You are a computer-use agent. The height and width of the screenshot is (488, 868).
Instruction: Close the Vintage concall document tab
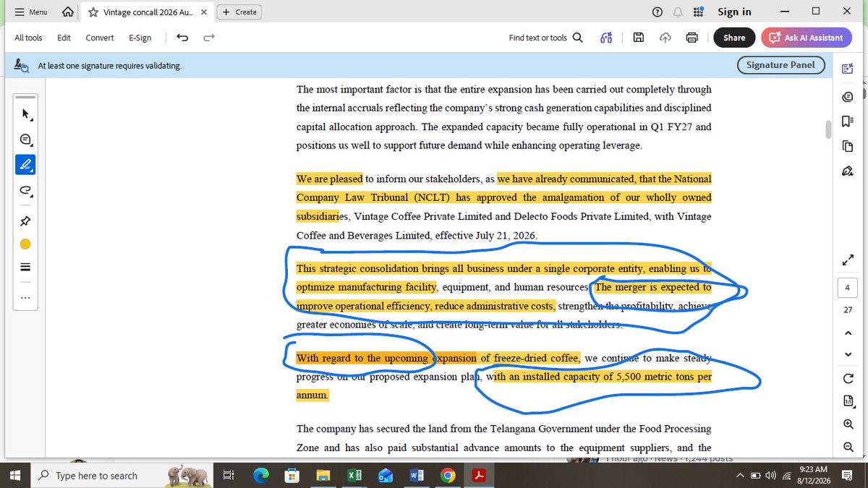tap(203, 12)
